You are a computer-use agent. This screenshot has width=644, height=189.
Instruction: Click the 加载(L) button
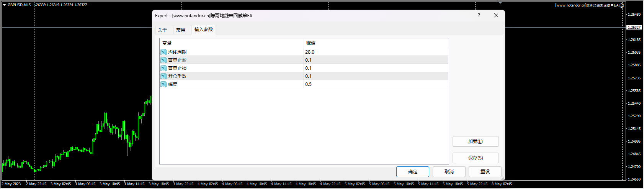tap(476, 141)
